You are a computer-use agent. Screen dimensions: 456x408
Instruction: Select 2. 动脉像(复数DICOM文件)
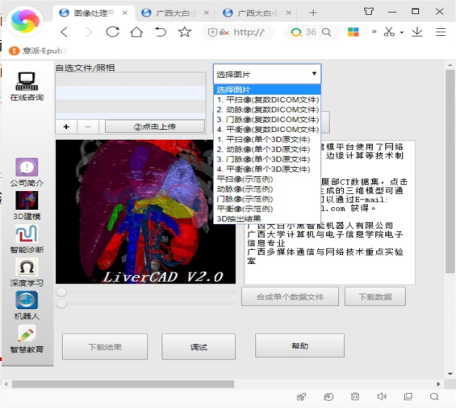(x=267, y=110)
